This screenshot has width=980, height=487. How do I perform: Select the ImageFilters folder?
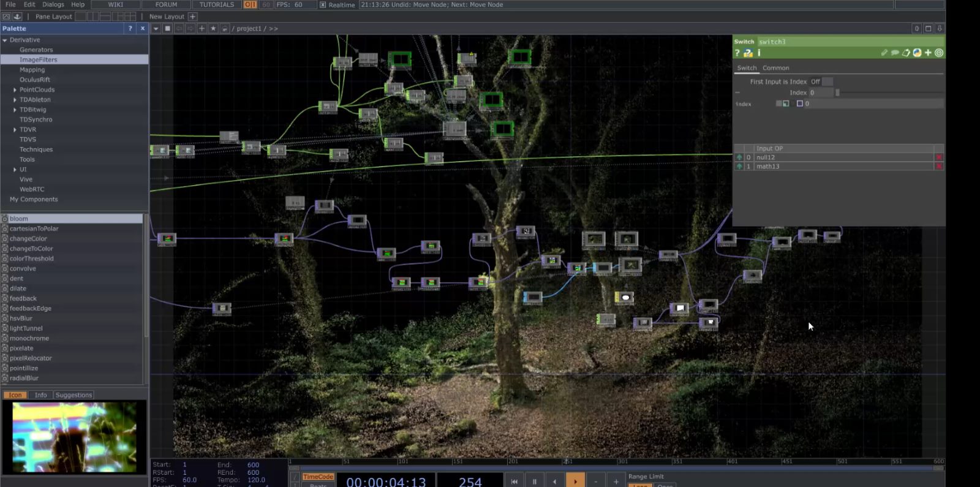74,60
